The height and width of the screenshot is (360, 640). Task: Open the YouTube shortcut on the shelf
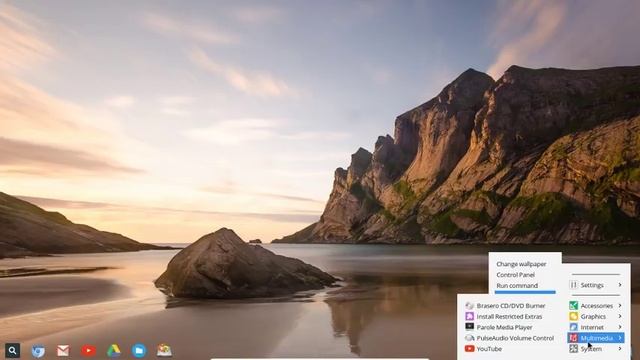pos(88,351)
